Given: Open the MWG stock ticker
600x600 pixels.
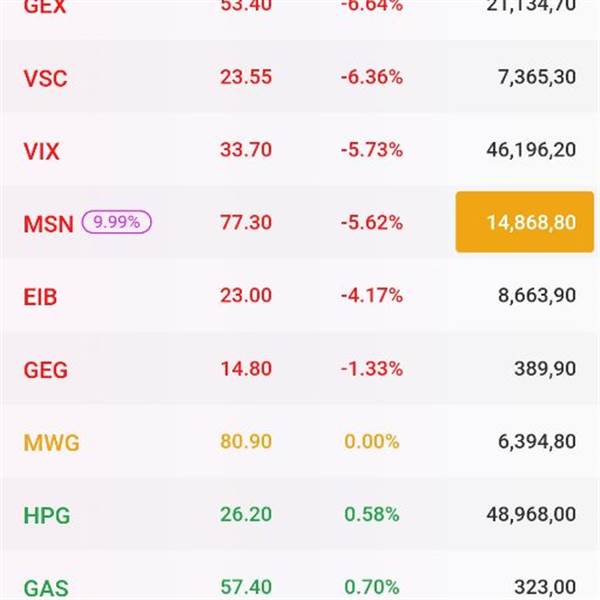Looking at the screenshot, I should click(x=51, y=442).
